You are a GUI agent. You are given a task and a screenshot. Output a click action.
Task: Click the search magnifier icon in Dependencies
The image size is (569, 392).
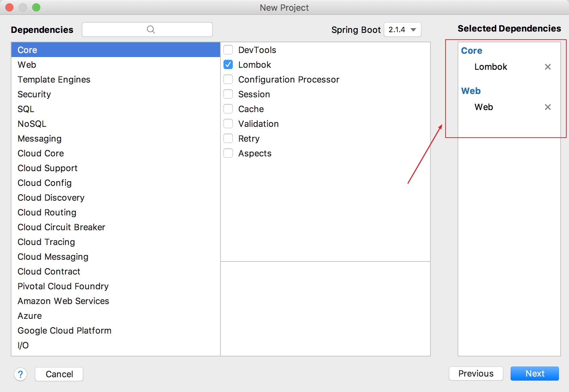(151, 30)
